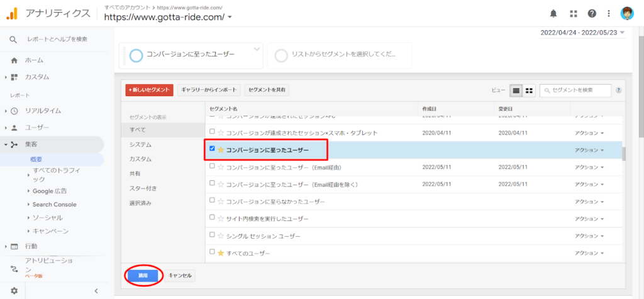Click the +新しいセグメント button
This screenshot has width=644, height=299.
[x=150, y=90]
